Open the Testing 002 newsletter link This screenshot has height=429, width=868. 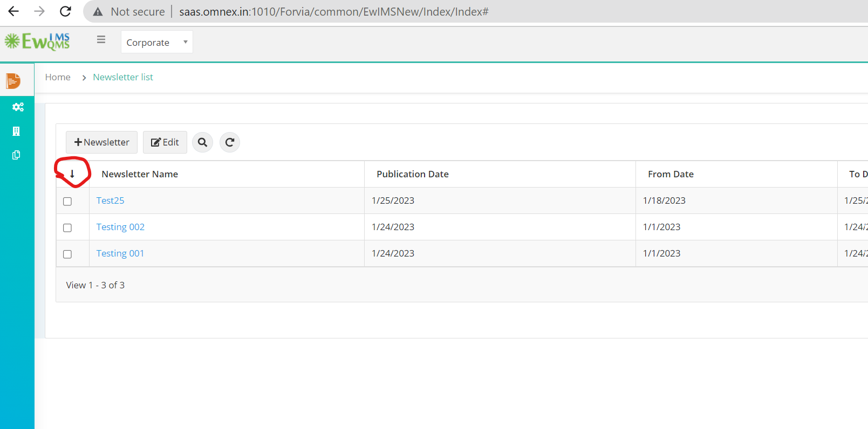(120, 227)
